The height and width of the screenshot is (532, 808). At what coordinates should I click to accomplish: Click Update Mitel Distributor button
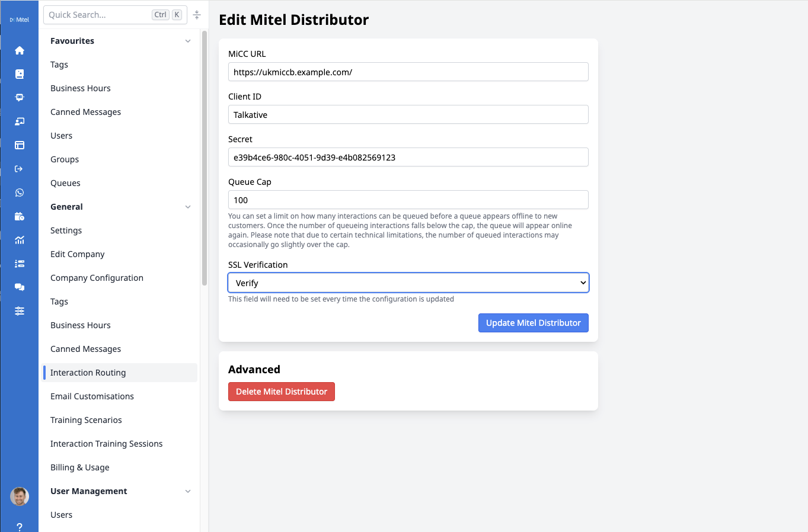pyautogui.click(x=534, y=323)
